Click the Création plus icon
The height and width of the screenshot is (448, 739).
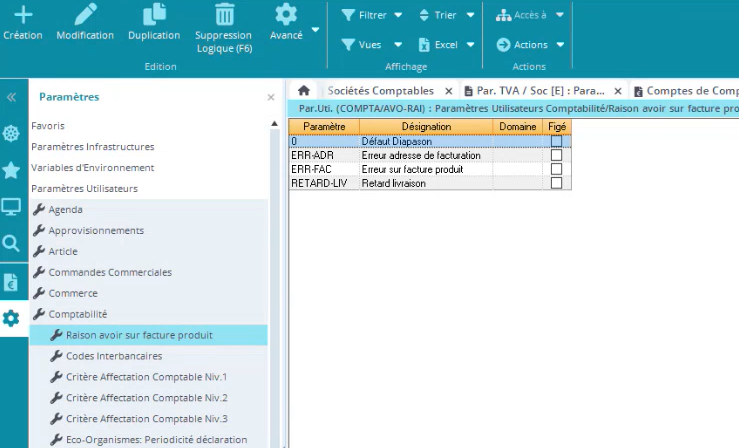point(23,15)
